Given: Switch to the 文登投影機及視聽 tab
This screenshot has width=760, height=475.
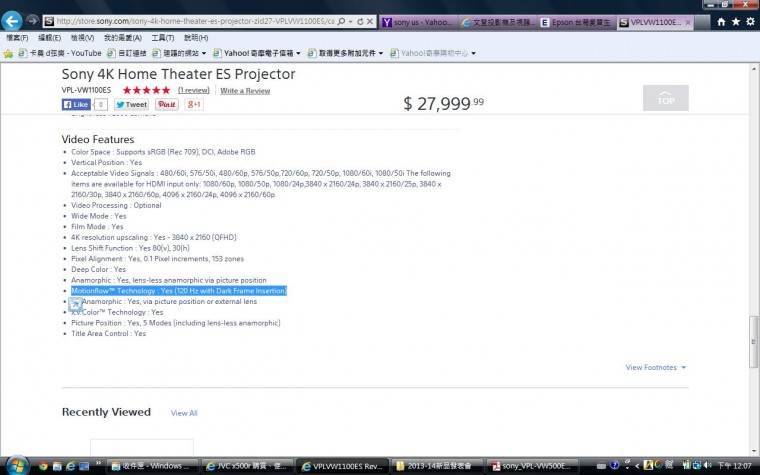Looking at the screenshot, I should click(498, 22).
